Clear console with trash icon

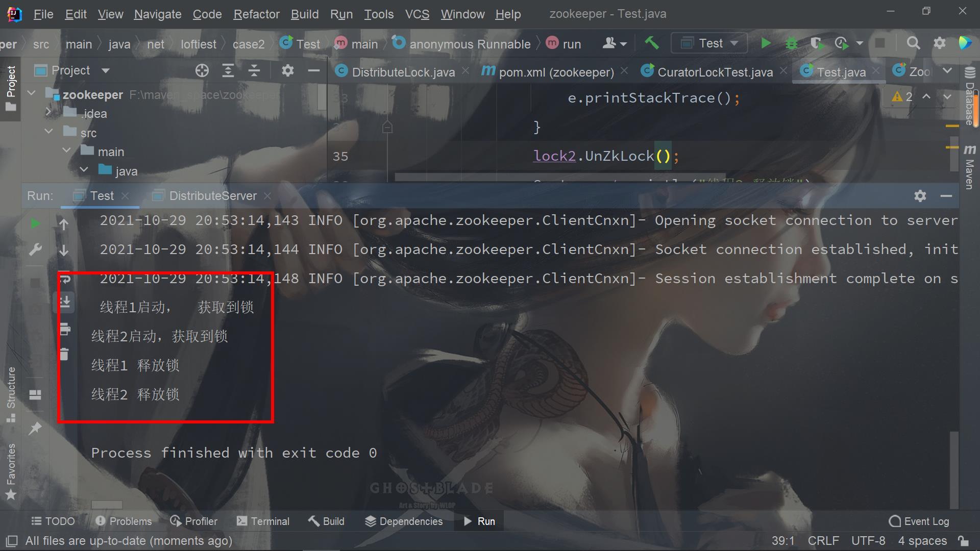coord(64,354)
